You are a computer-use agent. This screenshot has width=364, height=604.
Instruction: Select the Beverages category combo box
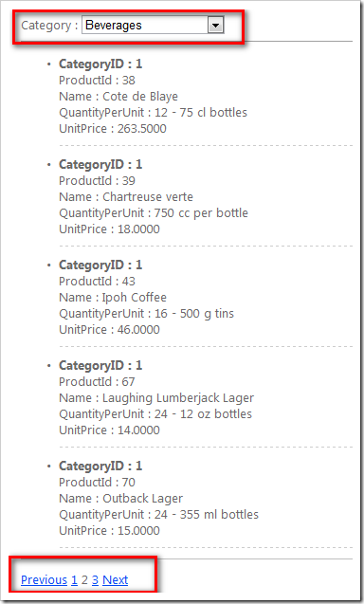[x=153, y=26]
